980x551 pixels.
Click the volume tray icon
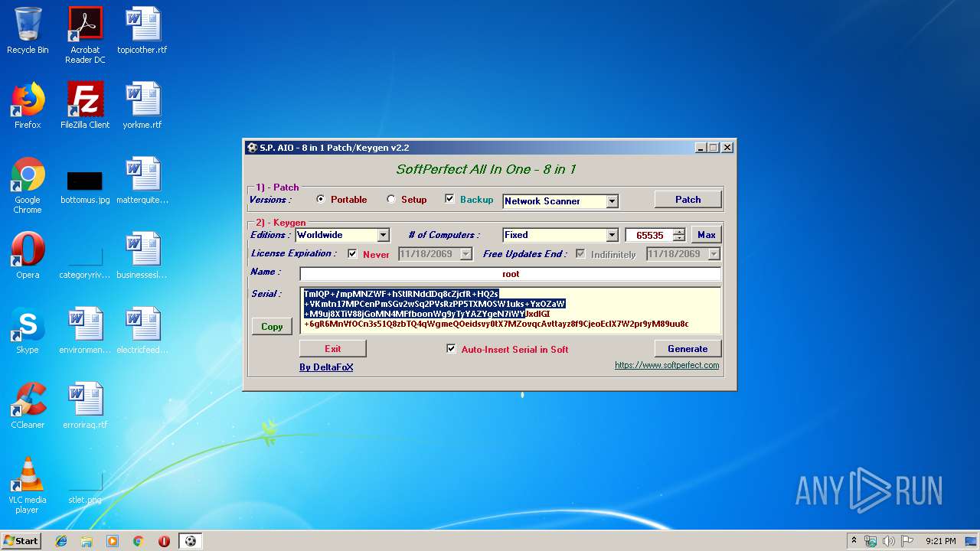pos(888,541)
